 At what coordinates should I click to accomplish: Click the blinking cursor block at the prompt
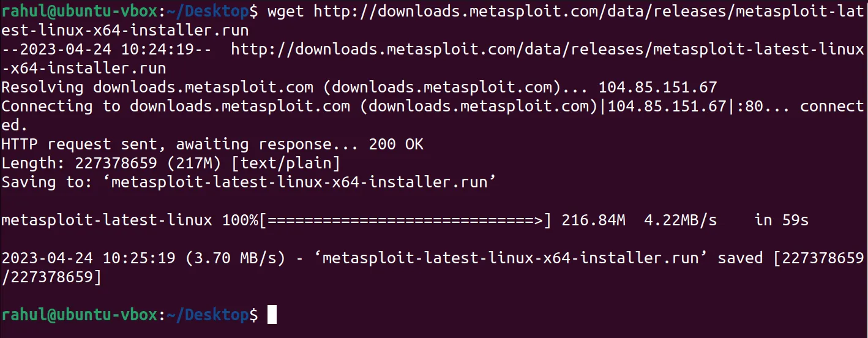(x=272, y=314)
